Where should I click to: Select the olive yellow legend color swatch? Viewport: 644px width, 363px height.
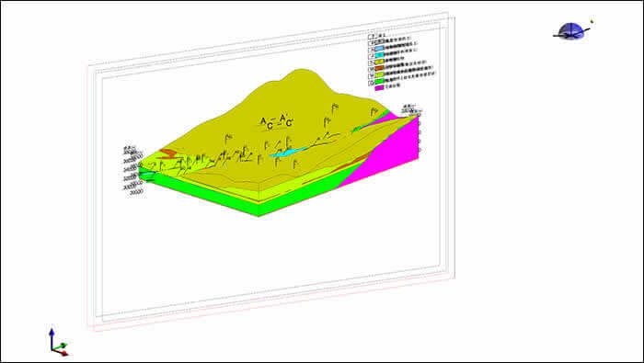coord(379,62)
